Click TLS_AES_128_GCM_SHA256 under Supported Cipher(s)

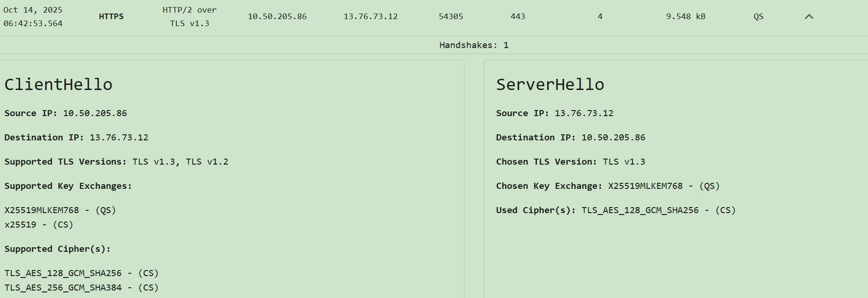point(82,273)
